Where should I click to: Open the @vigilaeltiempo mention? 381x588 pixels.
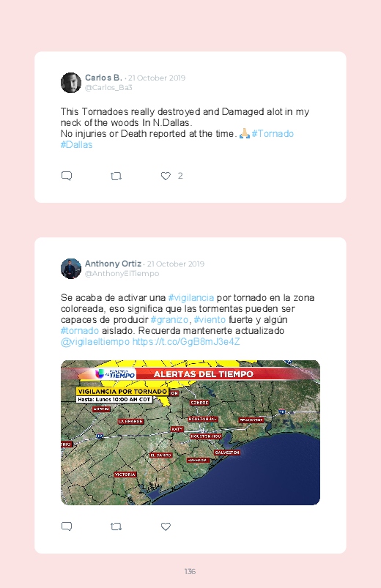click(x=95, y=342)
